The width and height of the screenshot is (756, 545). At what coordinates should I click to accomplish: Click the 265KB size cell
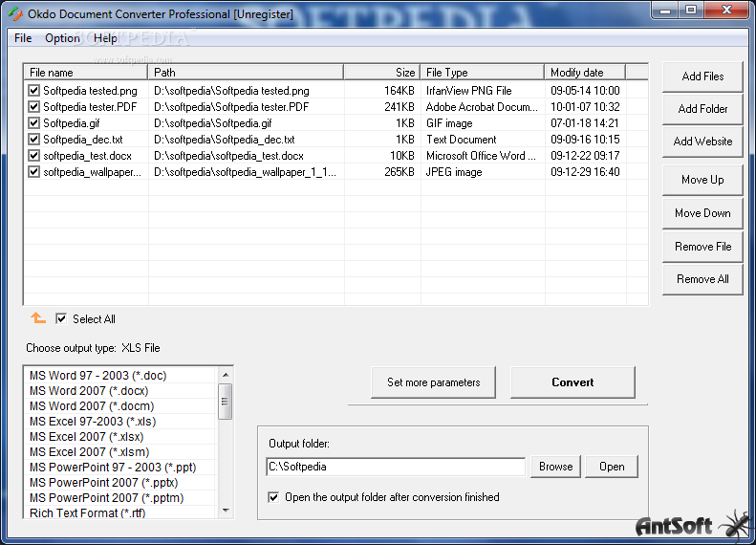(400, 172)
